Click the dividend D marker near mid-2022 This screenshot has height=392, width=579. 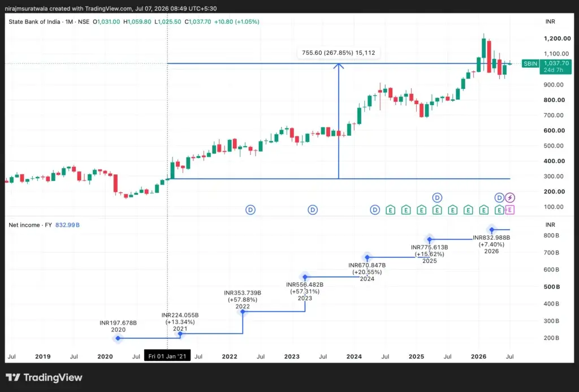250,210
